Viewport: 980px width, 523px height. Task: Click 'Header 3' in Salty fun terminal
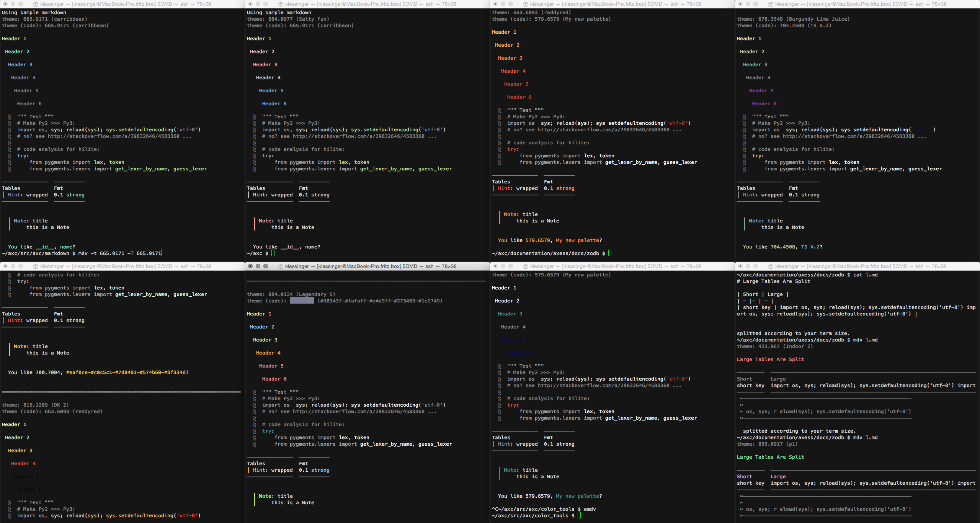click(x=265, y=65)
